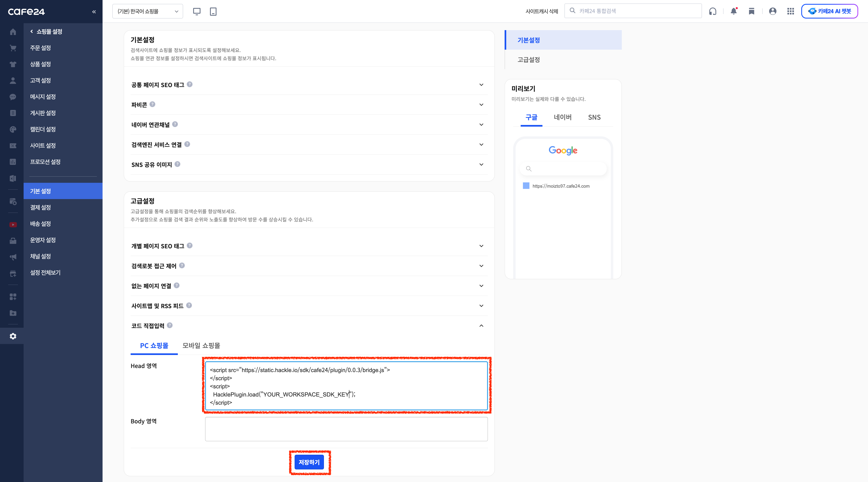
Task: Switch to the 네이버 preview tab
Action: 563,117
